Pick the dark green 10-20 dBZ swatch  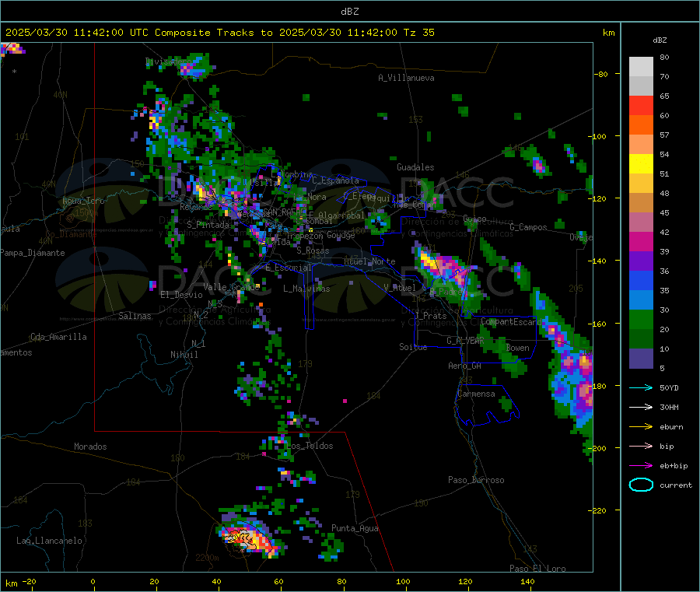(x=641, y=339)
